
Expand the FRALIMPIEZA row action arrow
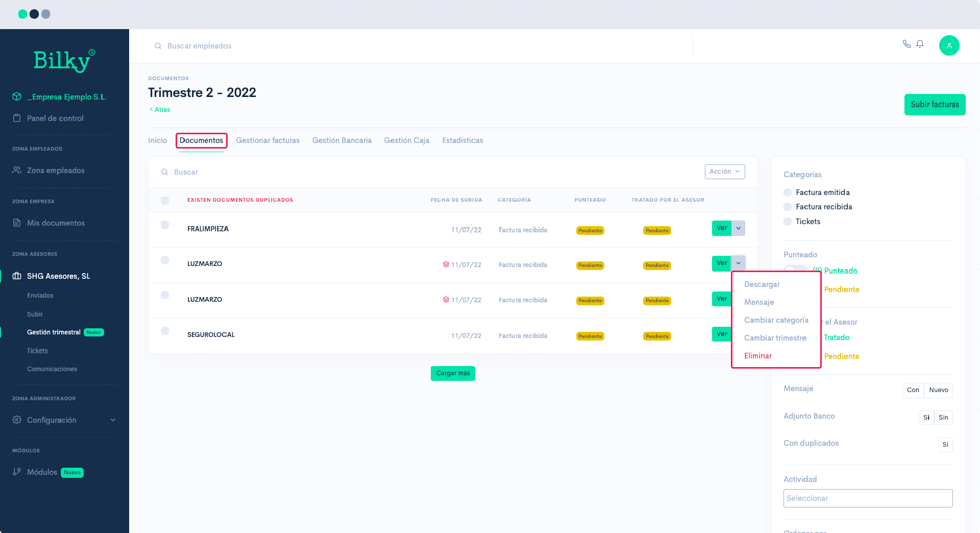[739, 228]
